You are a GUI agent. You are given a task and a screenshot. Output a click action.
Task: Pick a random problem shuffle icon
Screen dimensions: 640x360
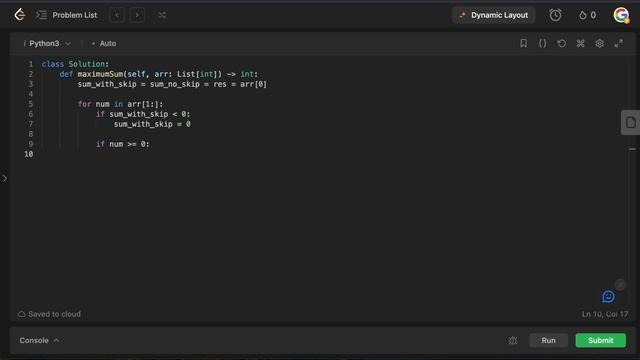162,15
